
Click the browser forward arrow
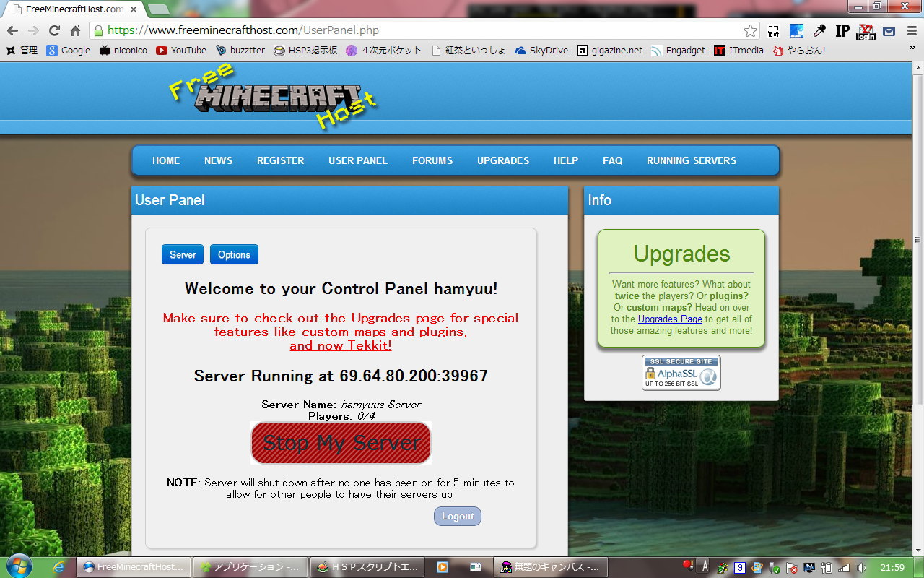33,30
